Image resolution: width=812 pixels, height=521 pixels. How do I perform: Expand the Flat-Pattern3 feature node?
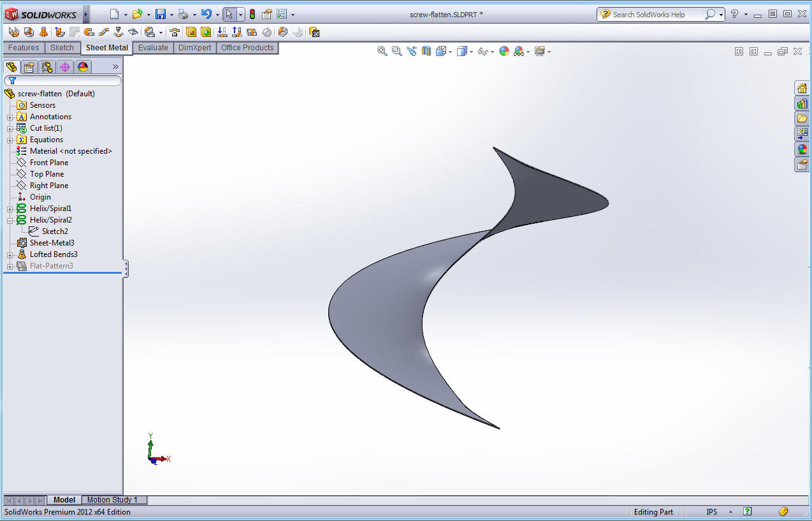click(10, 266)
